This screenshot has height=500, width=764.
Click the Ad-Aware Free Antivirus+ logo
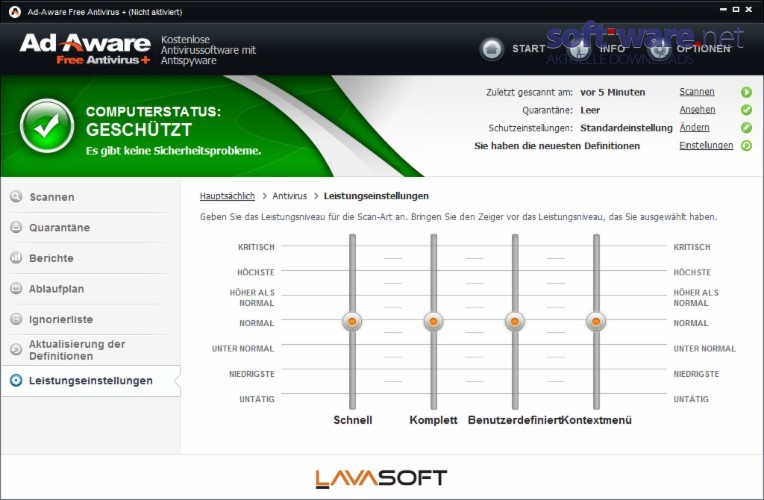pos(85,49)
